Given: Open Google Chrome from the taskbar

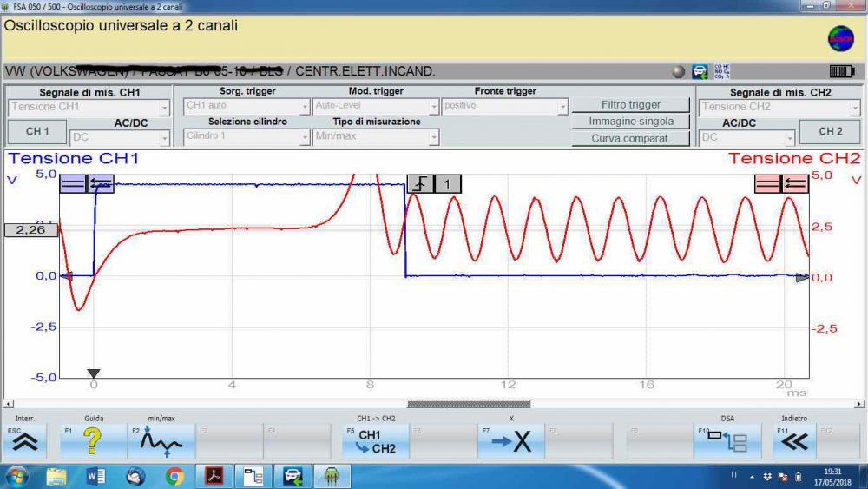Looking at the screenshot, I should [174, 476].
